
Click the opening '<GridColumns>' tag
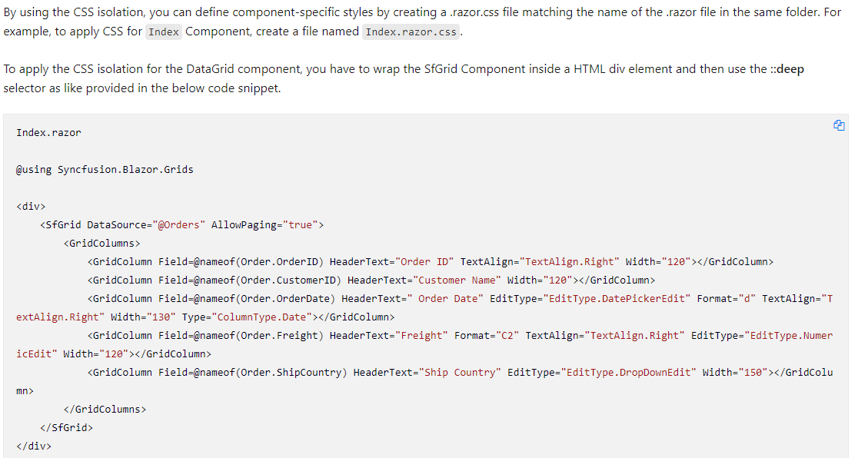point(101,244)
